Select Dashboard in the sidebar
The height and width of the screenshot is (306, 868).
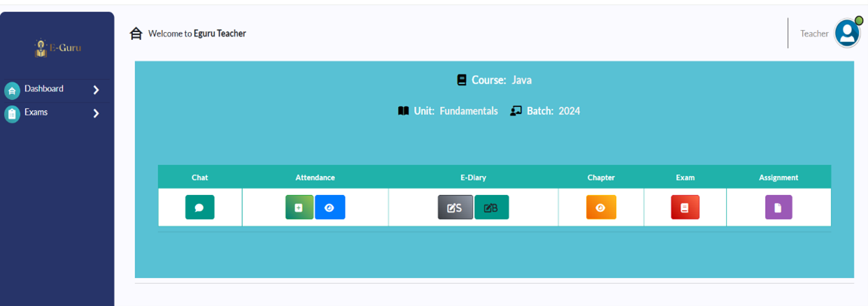(x=44, y=89)
